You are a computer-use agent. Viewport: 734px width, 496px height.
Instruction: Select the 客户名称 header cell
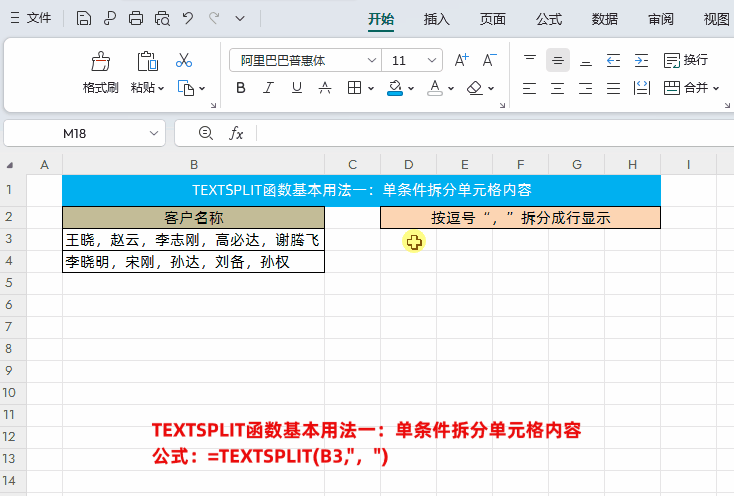(x=193, y=218)
